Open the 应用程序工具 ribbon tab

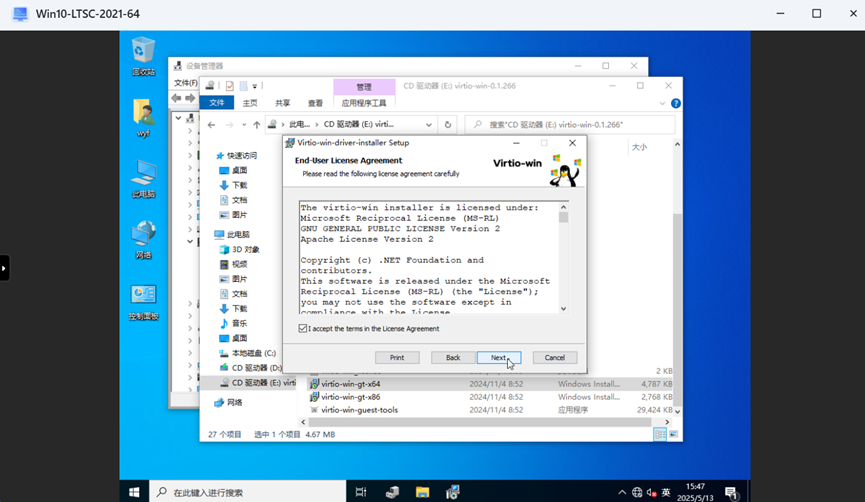point(364,103)
